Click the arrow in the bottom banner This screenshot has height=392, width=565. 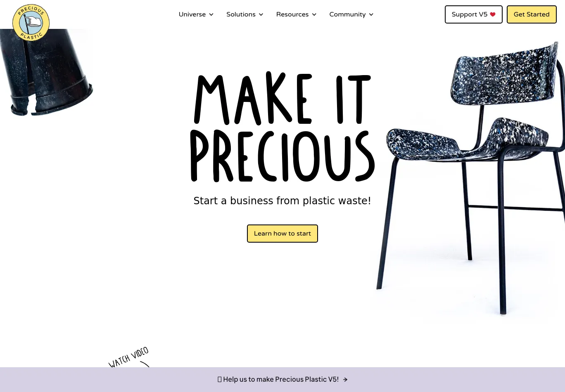[x=345, y=380]
